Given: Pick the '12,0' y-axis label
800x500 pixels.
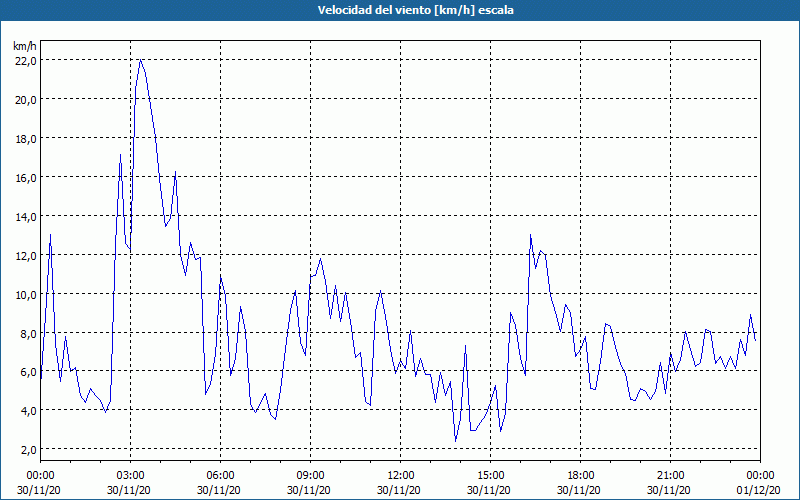Looking at the screenshot, I should (x=27, y=255).
